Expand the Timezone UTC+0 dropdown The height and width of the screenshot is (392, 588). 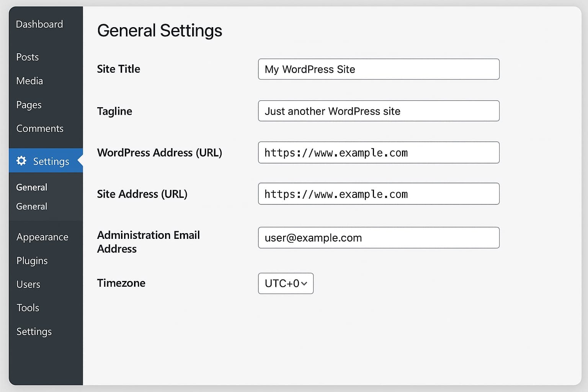[x=286, y=283]
